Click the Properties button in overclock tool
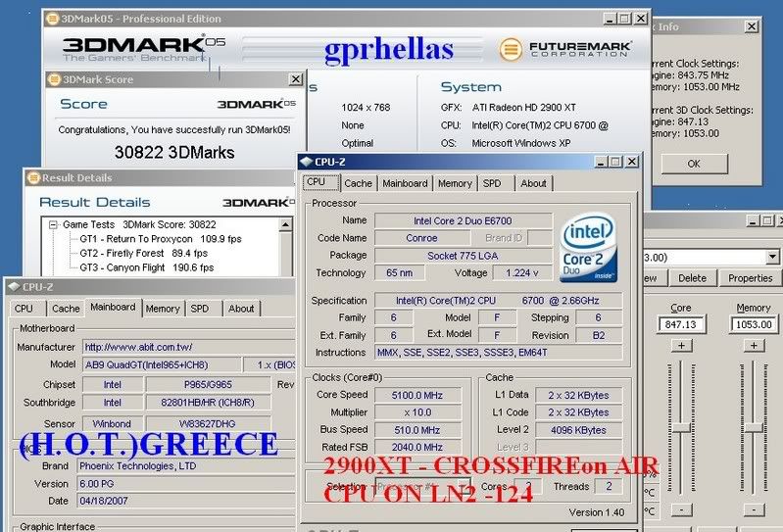Screen dimensions: 783x532 coord(750,278)
